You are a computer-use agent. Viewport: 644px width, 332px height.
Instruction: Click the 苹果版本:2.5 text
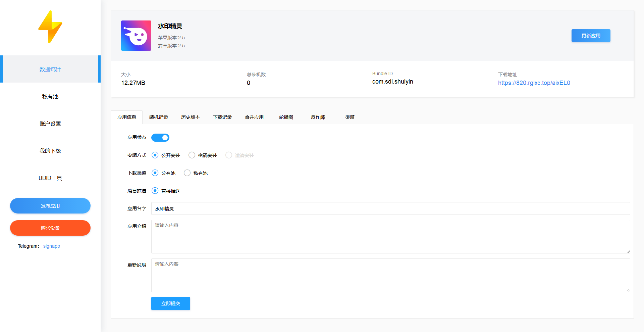pos(171,38)
